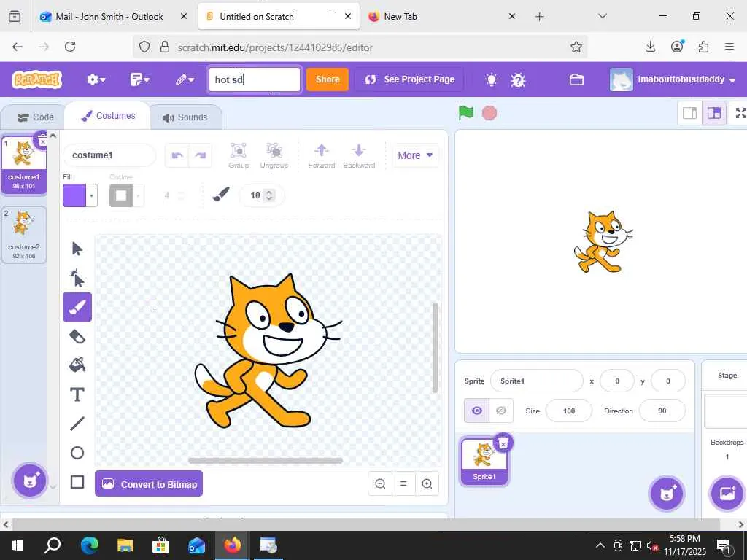
Task: Switch to large stage layout
Action: click(713, 113)
